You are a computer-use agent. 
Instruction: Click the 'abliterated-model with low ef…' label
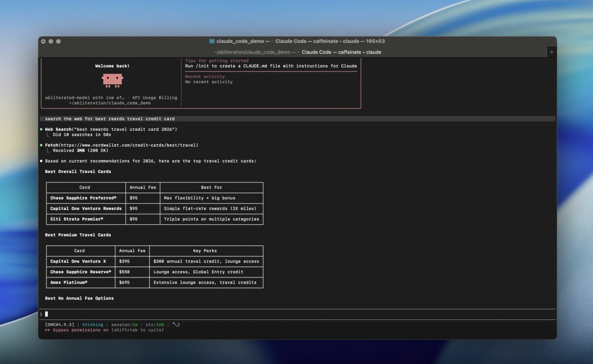coord(85,98)
